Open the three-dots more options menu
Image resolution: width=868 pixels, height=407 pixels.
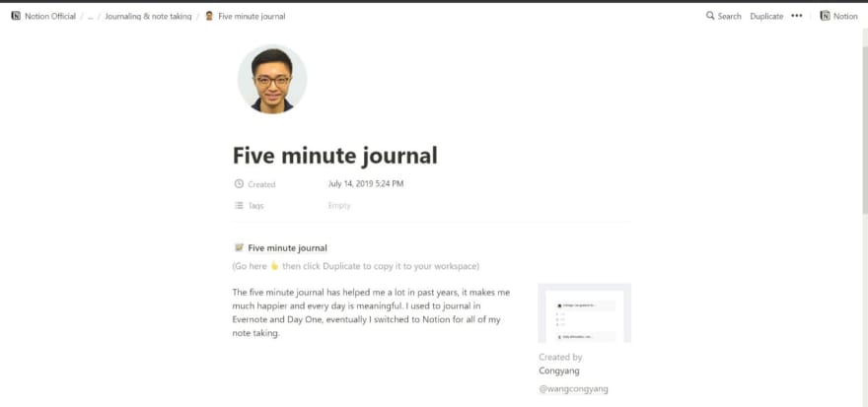coord(797,16)
